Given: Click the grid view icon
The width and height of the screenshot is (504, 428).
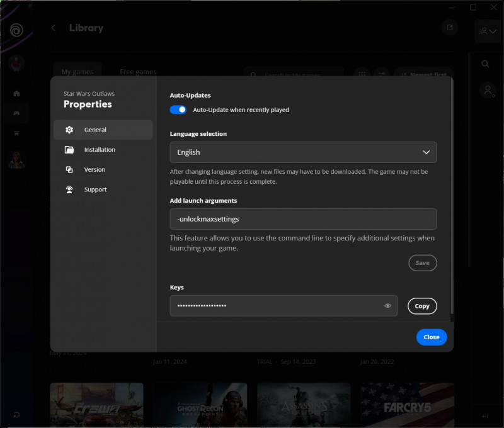Looking at the screenshot, I should point(362,74).
